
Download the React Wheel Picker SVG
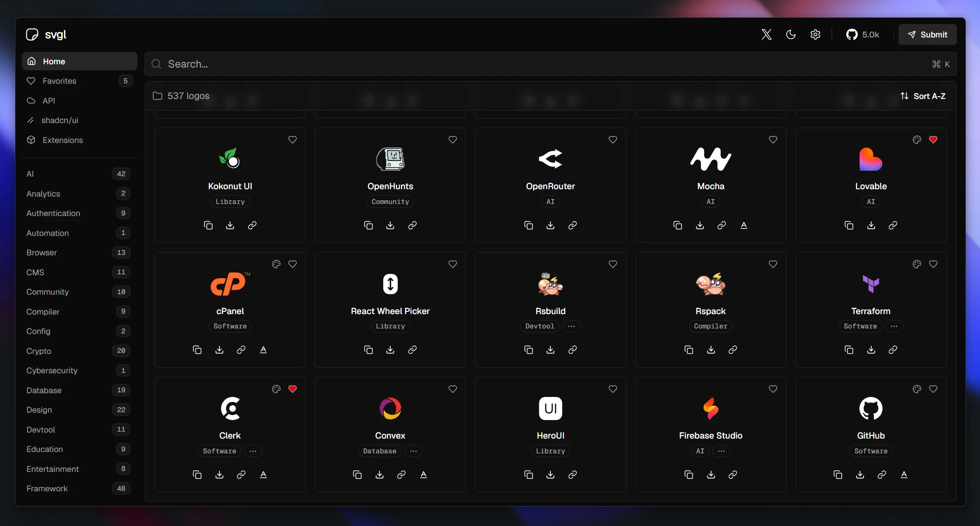[x=390, y=350]
